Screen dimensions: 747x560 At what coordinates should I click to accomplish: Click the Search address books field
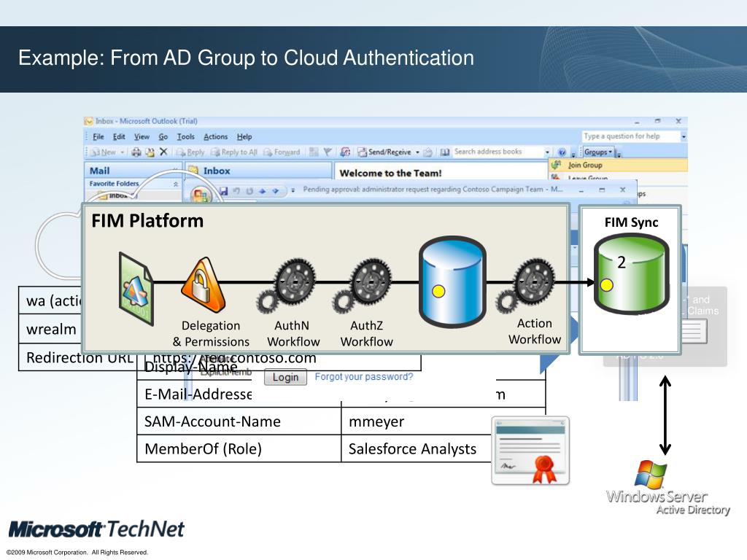point(497,152)
